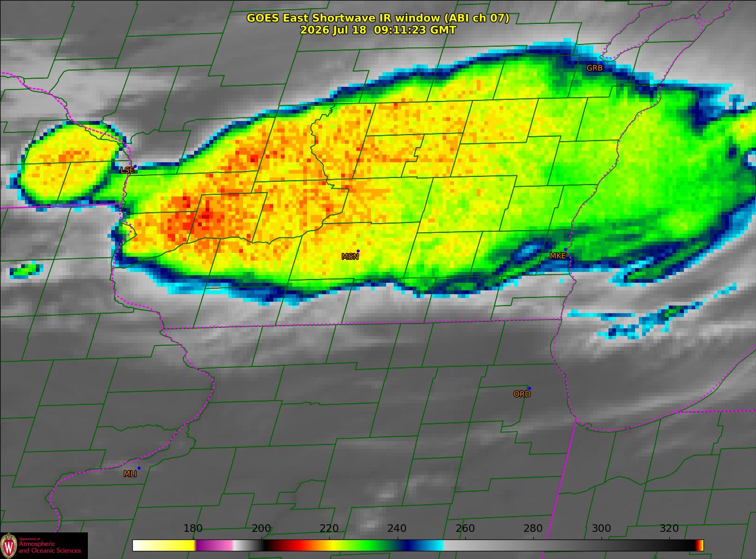Click the 320 label on color scale
Image resolution: width=756 pixels, height=559 pixels.
[669, 529]
